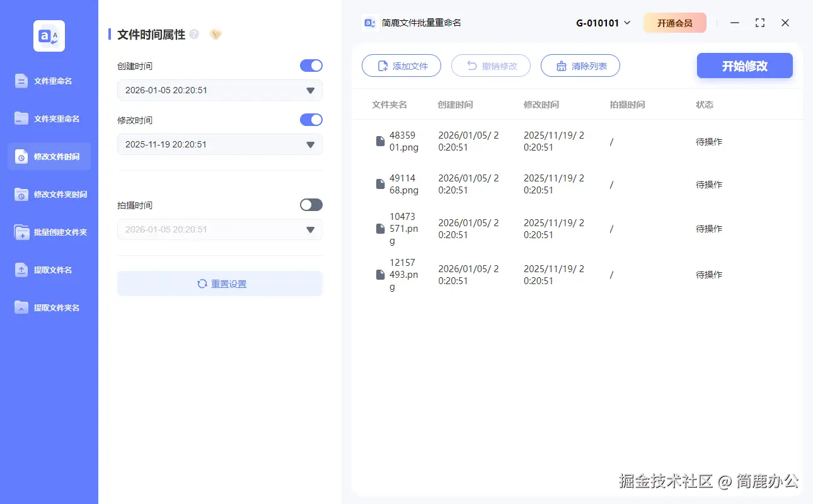The width and height of the screenshot is (813, 504).
Task: Click the 重置设置 reset link
Action: pyautogui.click(x=219, y=283)
